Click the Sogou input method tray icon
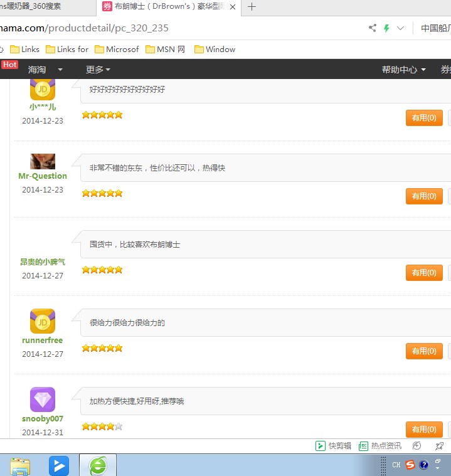The height and width of the screenshot is (476, 451). tap(410, 465)
